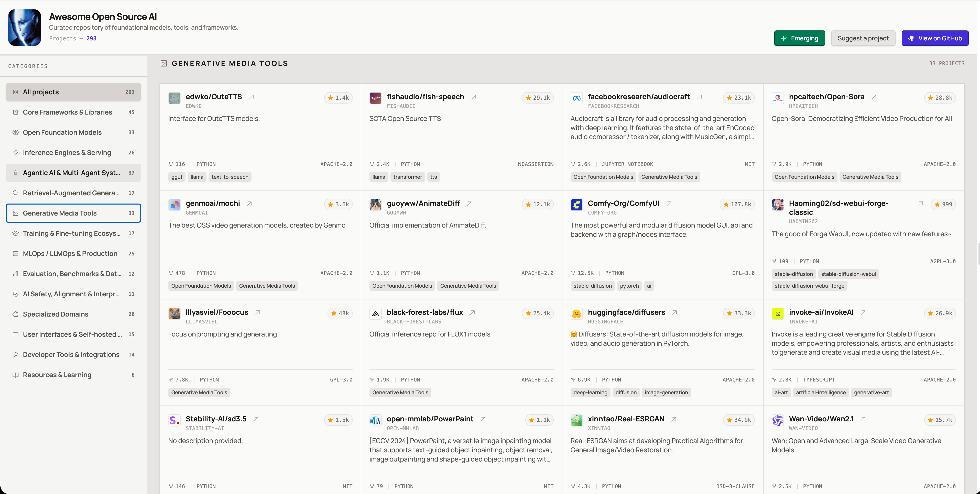Click the genmoai/mochi project avatar
The height and width of the screenshot is (494, 980).
click(x=174, y=205)
